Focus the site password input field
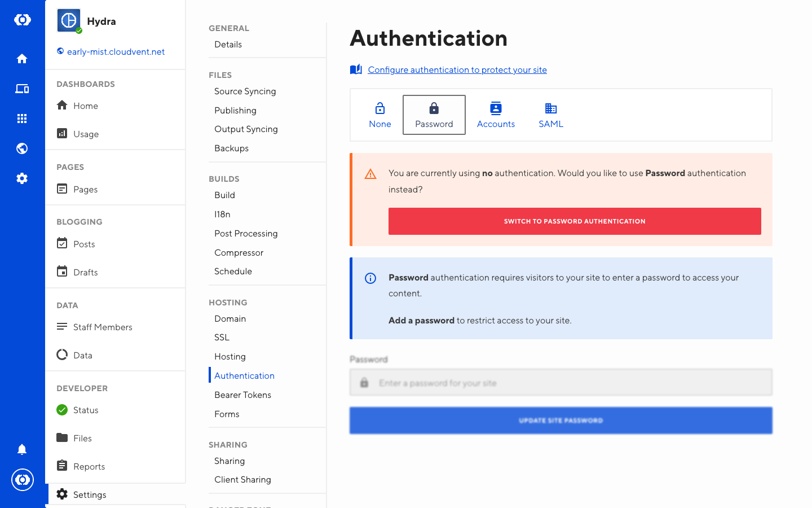The height and width of the screenshot is (508, 812). point(561,383)
